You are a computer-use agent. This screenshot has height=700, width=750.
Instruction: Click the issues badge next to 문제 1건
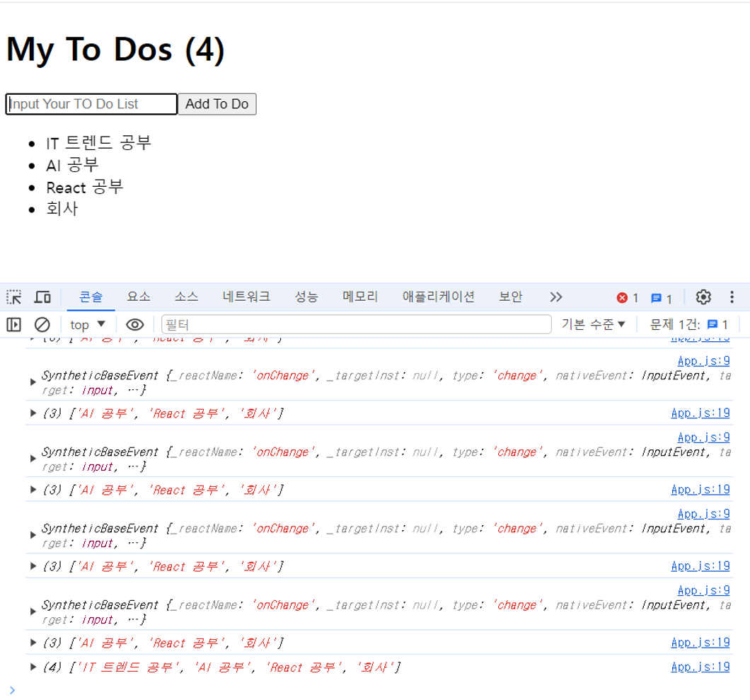717,325
